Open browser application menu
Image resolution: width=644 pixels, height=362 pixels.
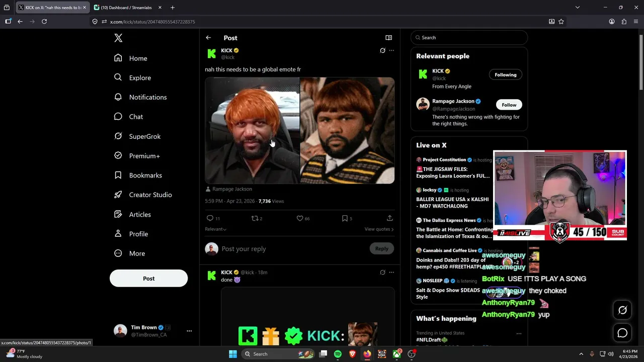(x=636, y=22)
